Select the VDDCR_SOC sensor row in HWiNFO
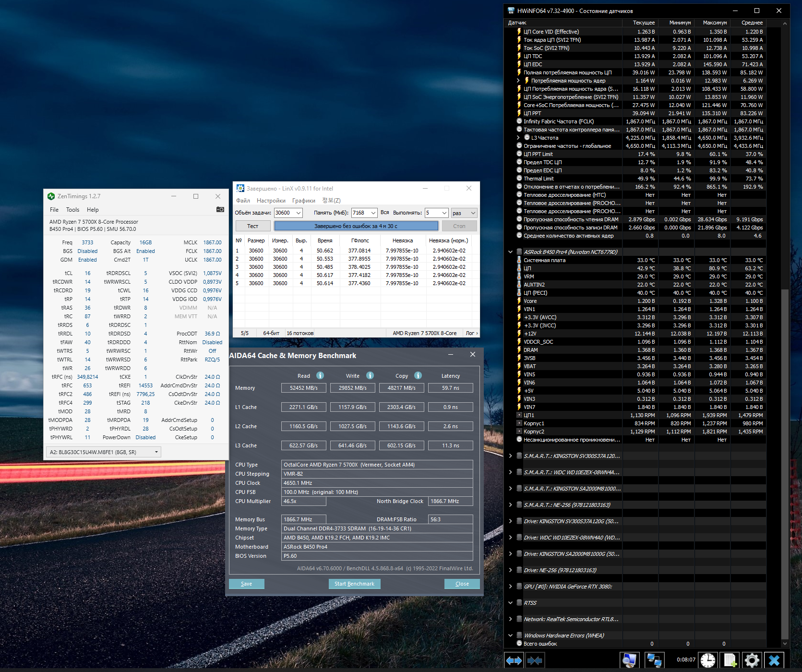This screenshot has width=802, height=672. pos(641,342)
